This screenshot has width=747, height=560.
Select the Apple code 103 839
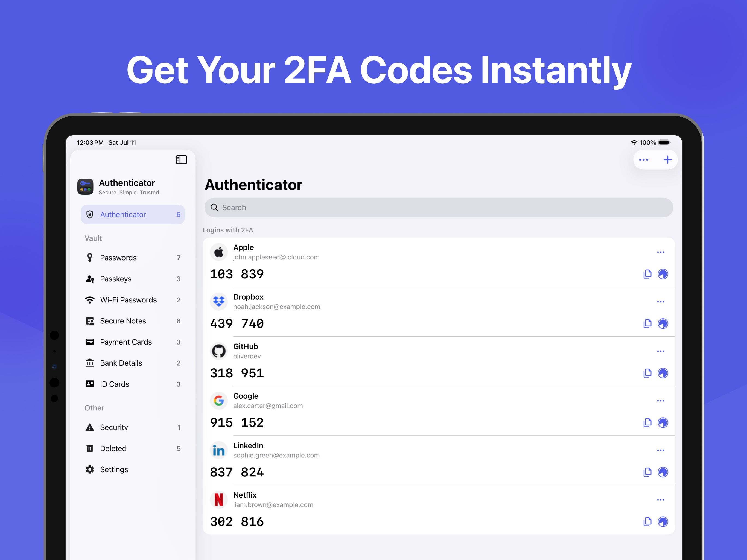click(237, 274)
